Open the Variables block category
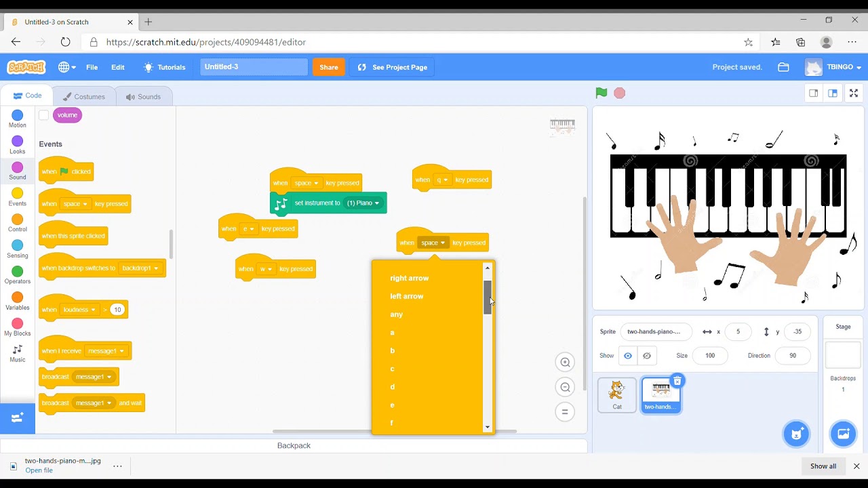Viewport: 868px width, 488px height. [18, 301]
